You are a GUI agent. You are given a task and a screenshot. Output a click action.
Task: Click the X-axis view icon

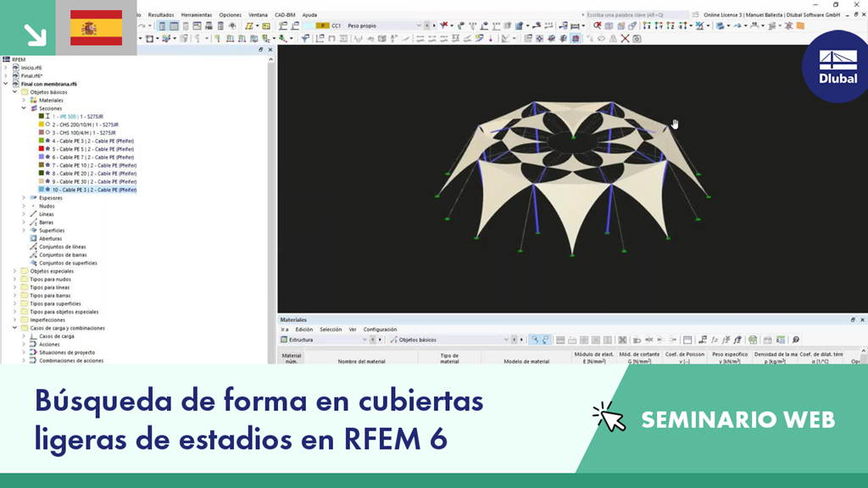(x=647, y=25)
